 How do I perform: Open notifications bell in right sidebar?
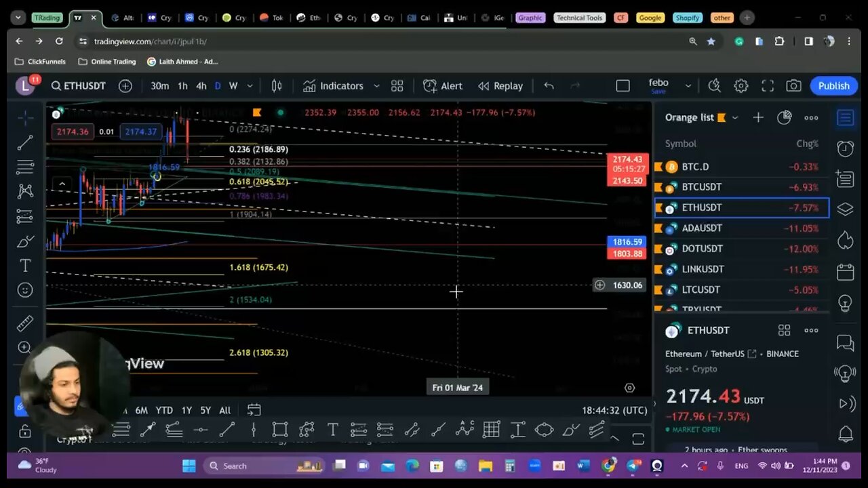845,434
